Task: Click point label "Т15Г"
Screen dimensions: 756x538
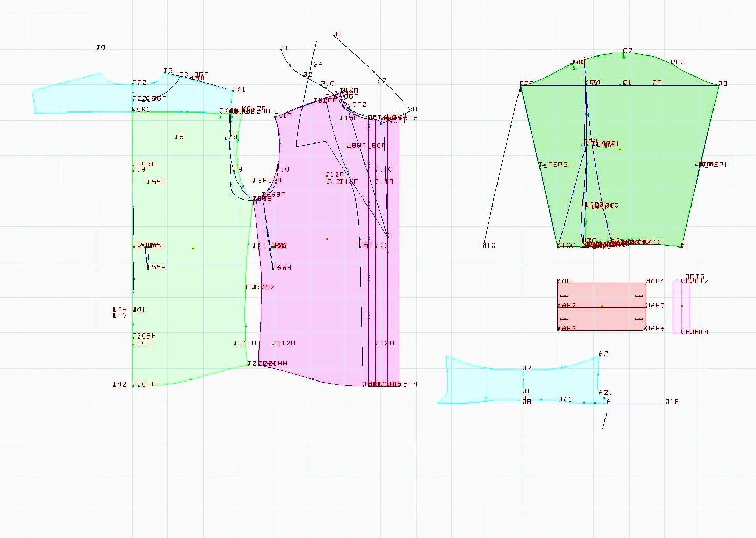Action: 349,118
